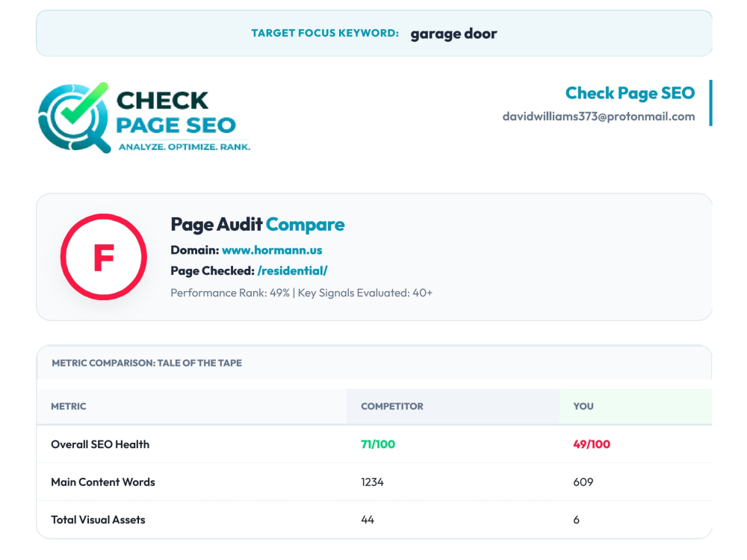Click the competitor score 71/100
The height and width of the screenshot is (560, 747).
click(378, 444)
